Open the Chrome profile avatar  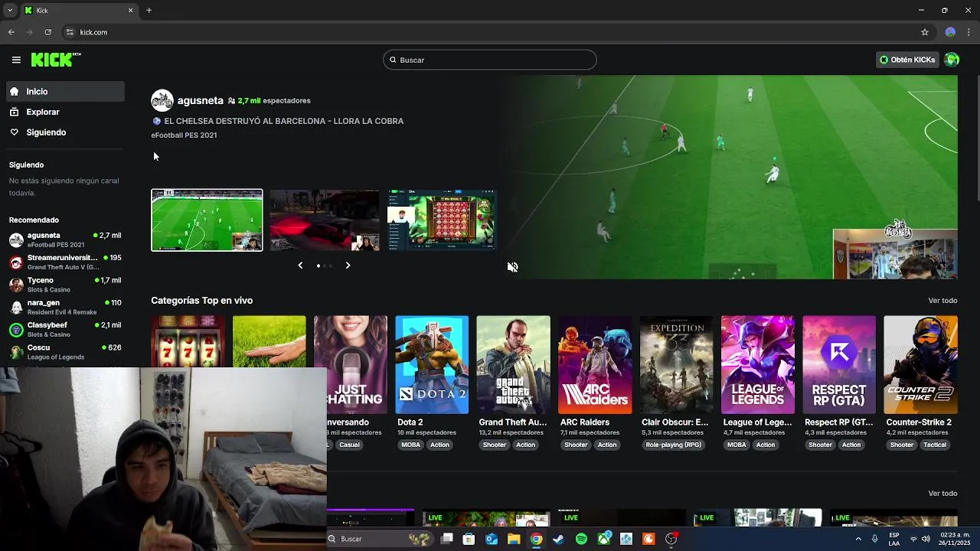tap(950, 32)
